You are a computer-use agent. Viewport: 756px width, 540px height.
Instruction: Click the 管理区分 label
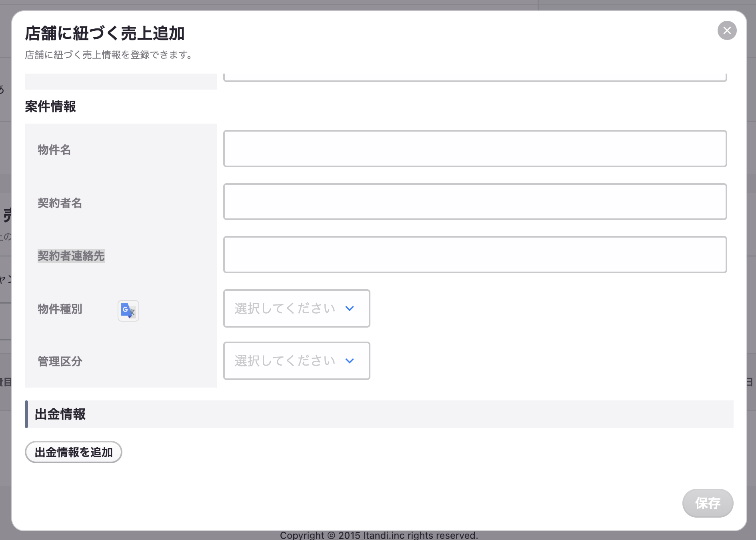pyautogui.click(x=60, y=361)
